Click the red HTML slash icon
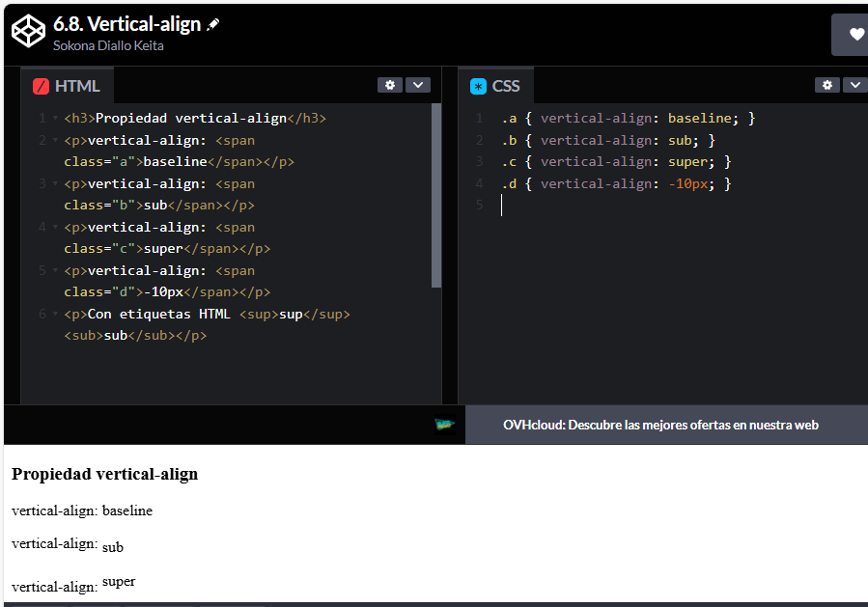 click(41, 86)
